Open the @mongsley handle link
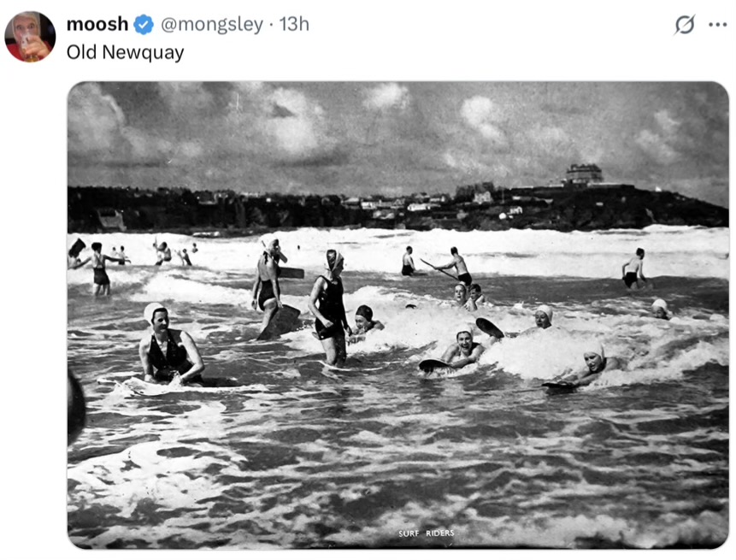This screenshot has height=560, width=736. pos(212,25)
